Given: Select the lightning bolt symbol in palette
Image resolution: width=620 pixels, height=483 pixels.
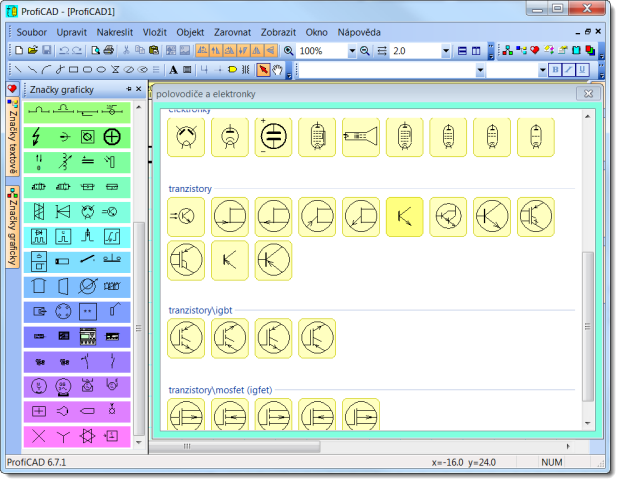Looking at the screenshot, I should coord(37,137).
